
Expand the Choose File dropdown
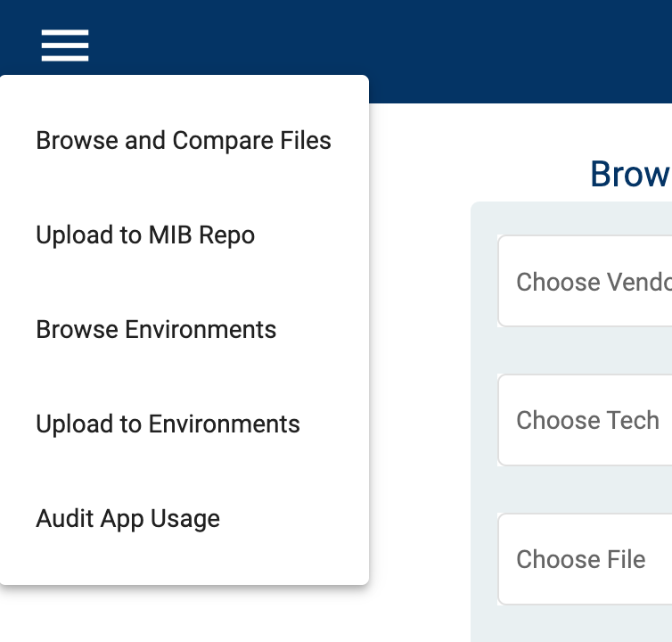click(x=585, y=560)
